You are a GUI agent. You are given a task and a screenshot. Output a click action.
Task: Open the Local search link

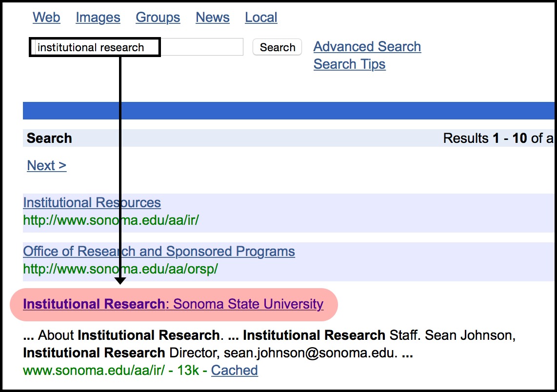(261, 18)
